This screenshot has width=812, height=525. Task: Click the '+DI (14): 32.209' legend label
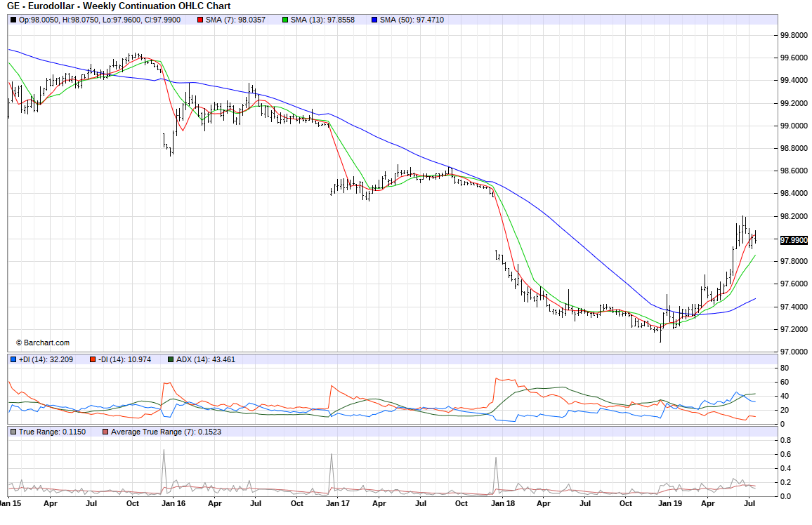click(46, 359)
